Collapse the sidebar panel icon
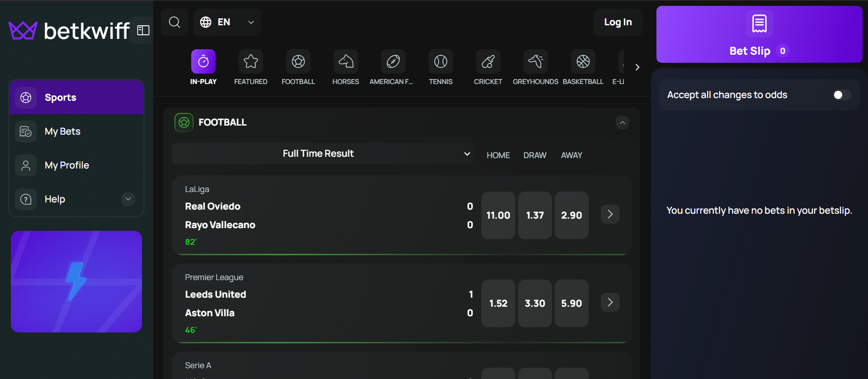 (143, 30)
